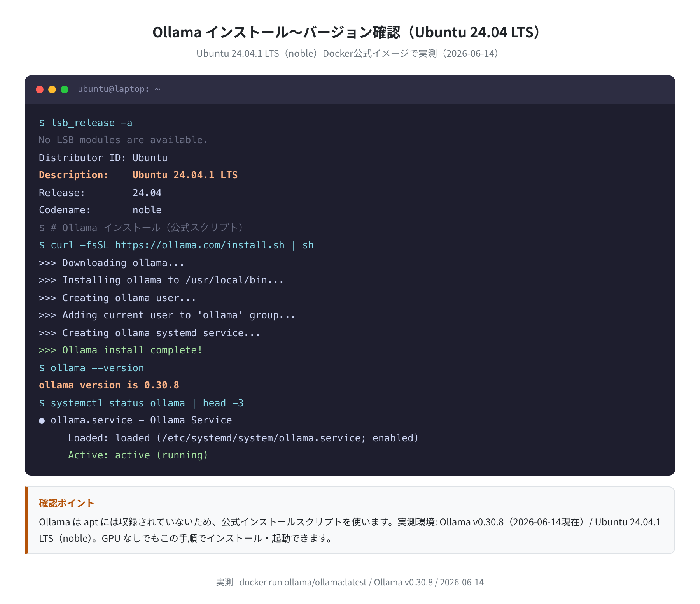The image size is (700, 604).
Task: Click the yellow minimize dot in terminal
Action: [x=52, y=90]
